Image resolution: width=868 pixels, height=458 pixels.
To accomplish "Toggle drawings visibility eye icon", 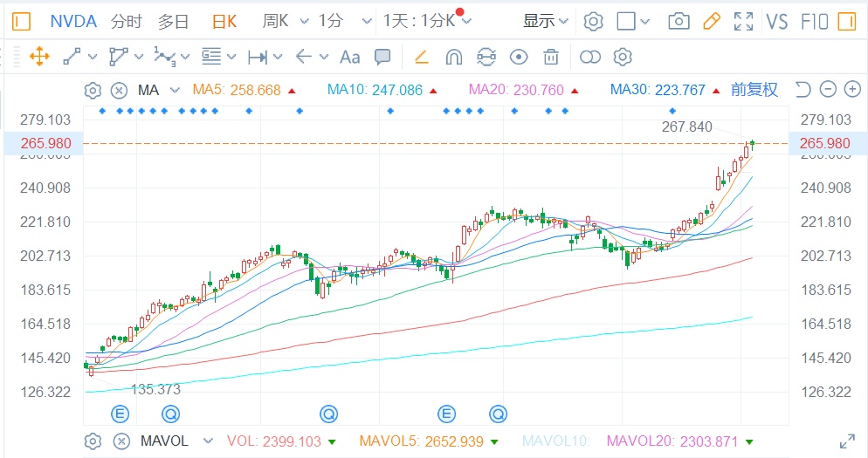I will 519,57.
